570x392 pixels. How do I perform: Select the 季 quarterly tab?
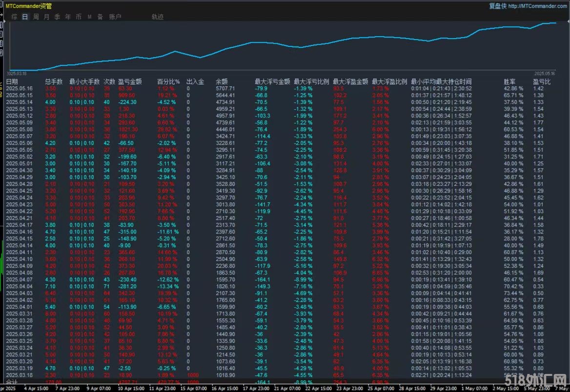pyautogui.click(x=57, y=17)
